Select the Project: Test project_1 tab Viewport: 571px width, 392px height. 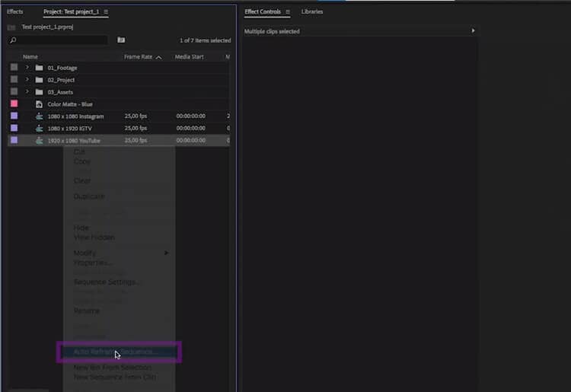pos(71,11)
